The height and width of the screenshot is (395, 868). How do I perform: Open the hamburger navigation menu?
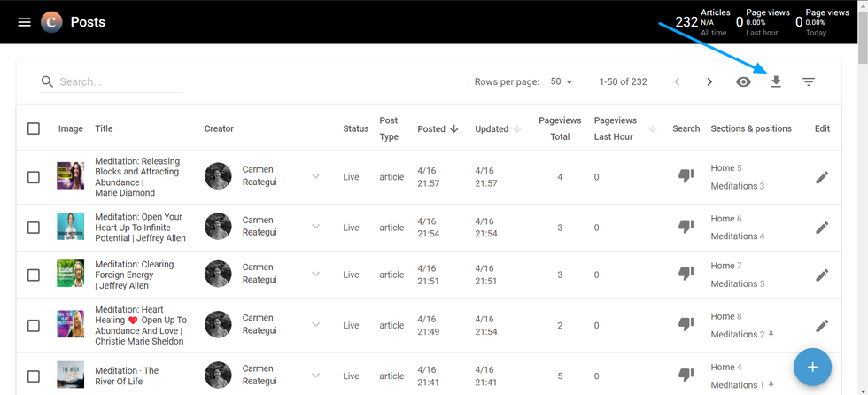pos(24,22)
